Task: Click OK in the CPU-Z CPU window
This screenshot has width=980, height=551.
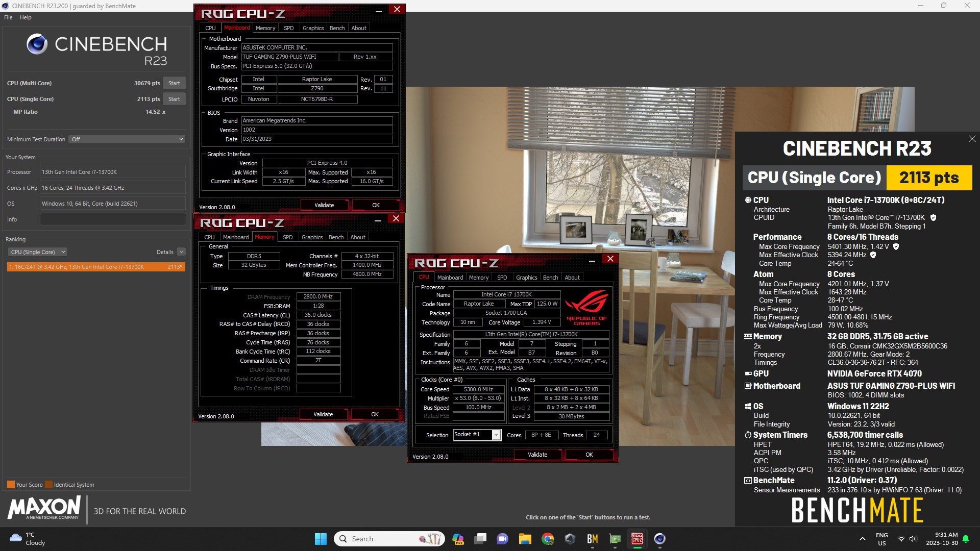Action: 589,455
